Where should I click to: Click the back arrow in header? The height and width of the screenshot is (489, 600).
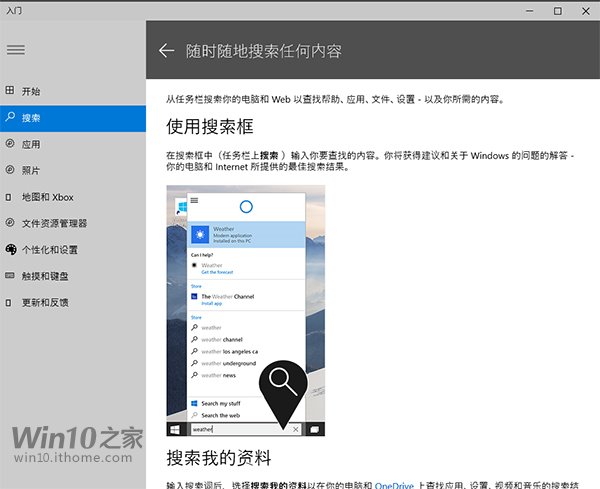tap(167, 50)
